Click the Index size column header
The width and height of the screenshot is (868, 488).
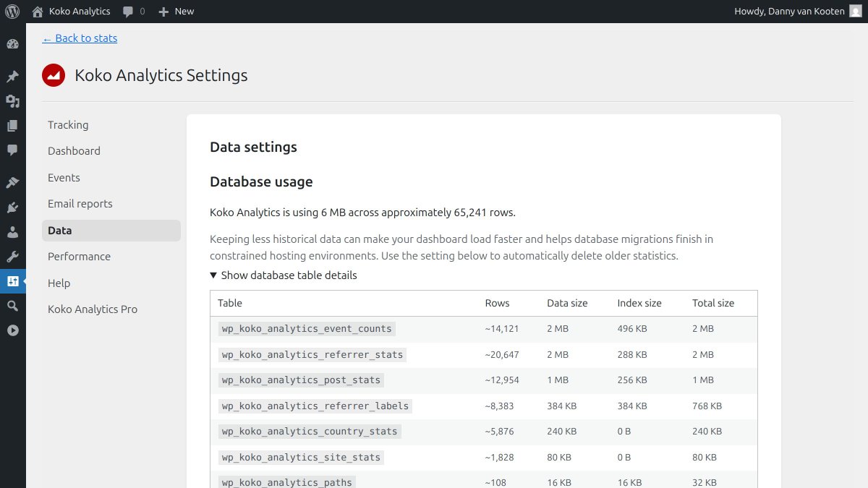click(x=639, y=304)
